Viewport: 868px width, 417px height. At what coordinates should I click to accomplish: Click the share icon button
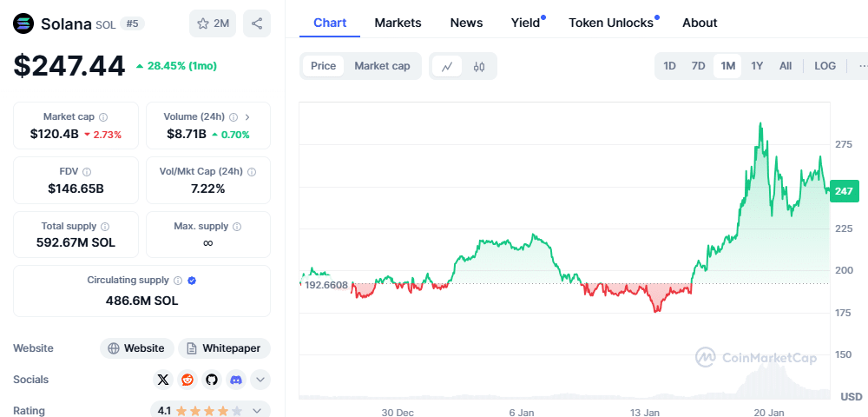point(257,23)
